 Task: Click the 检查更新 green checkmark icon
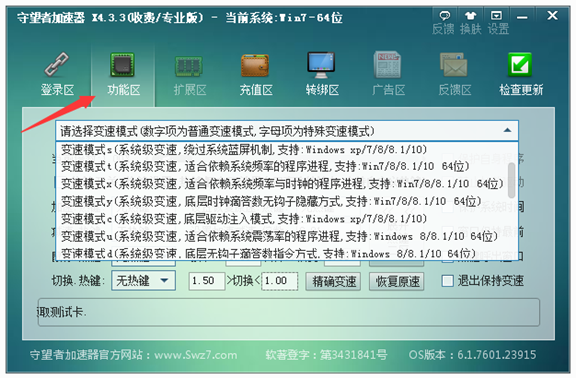pyautogui.click(x=520, y=65)
